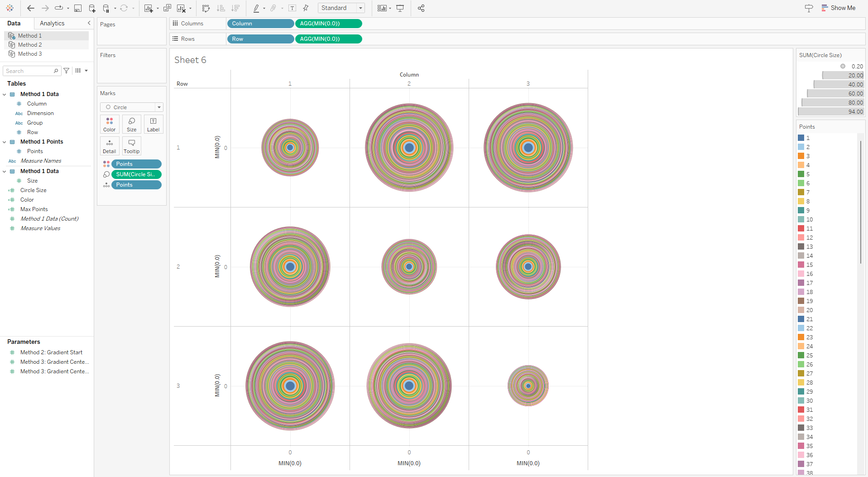Open the Label mark card
Screen dimensions: 868x477
[x=153, y=124]
